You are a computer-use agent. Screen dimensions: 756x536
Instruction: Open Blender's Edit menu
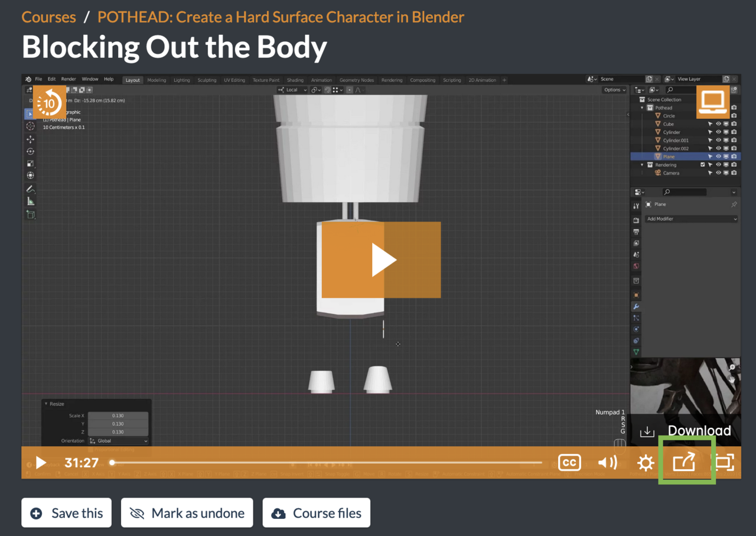(51, 79)
